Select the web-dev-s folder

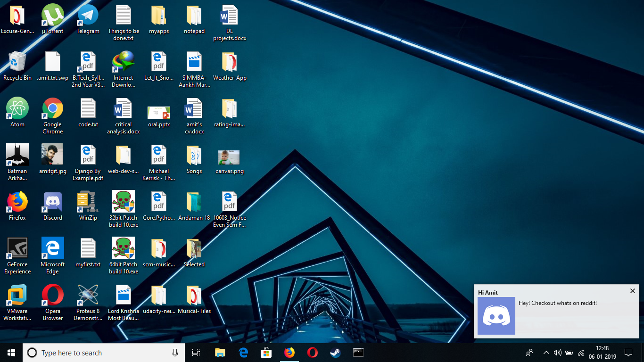(124, 159)
